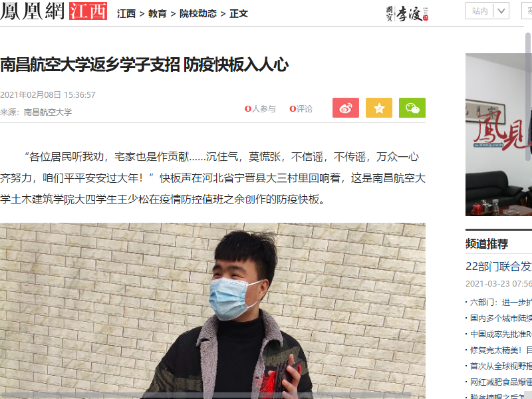
Task: Share article to Weibo icon
Action: click(x=345, y=108)
